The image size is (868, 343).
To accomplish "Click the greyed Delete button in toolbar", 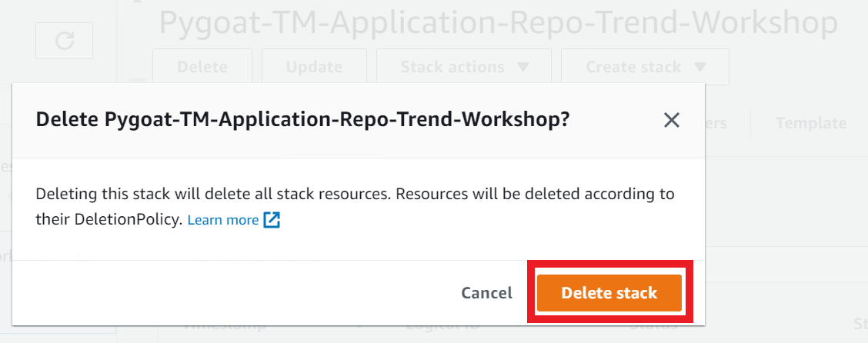I will click(202, 67).
